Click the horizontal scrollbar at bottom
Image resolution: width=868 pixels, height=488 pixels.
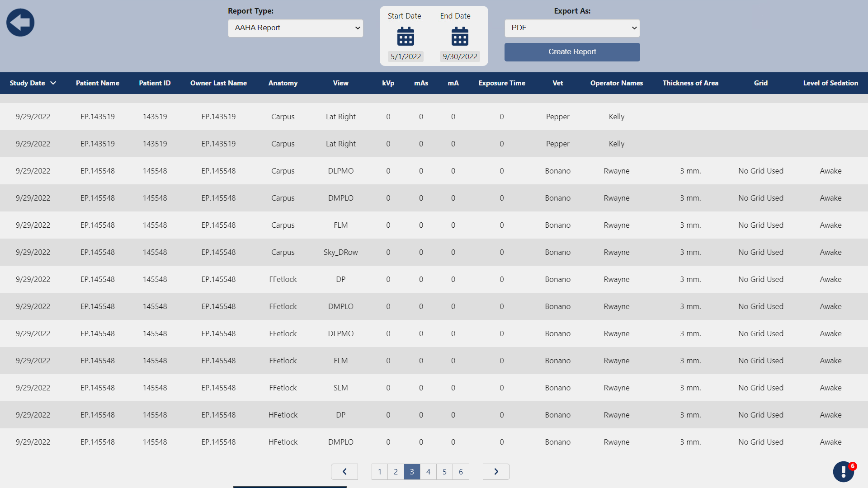290,487
